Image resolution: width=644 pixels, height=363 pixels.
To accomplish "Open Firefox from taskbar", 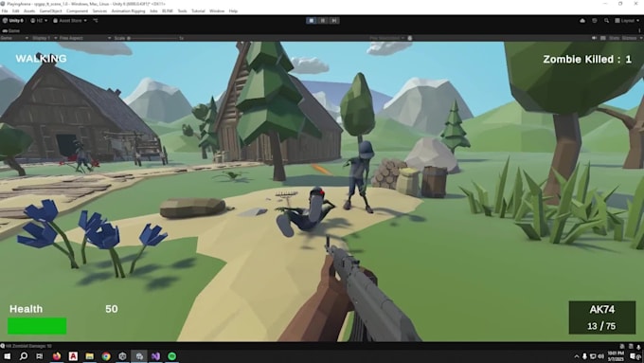I will click(57, 356).
